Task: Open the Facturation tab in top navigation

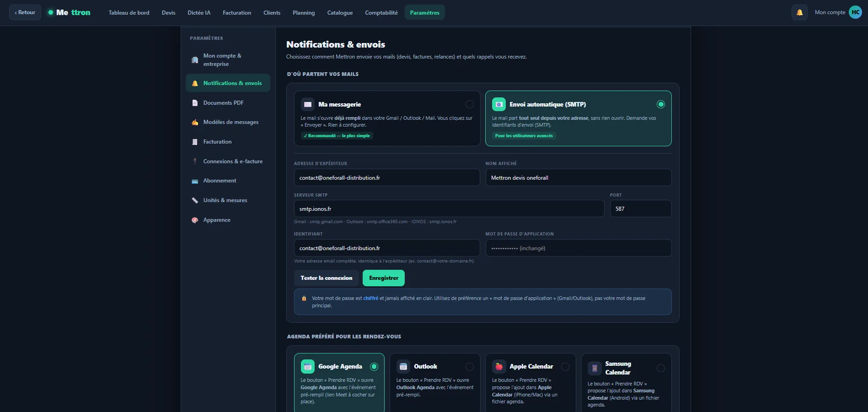Action: 237,12
